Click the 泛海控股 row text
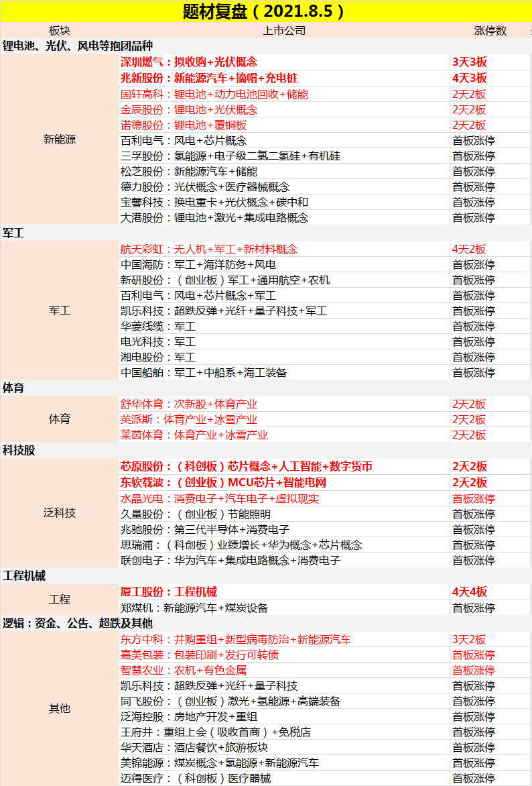 (x=189, y=717)
